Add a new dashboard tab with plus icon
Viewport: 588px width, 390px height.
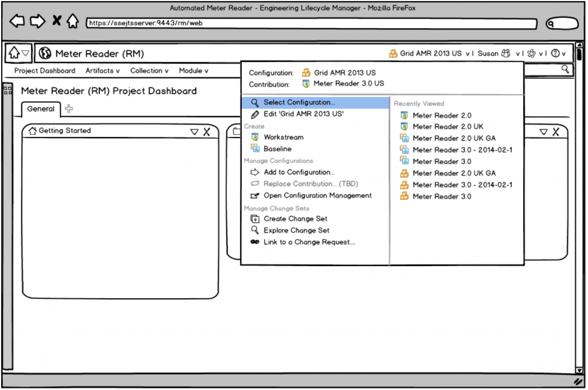point(69,108)
